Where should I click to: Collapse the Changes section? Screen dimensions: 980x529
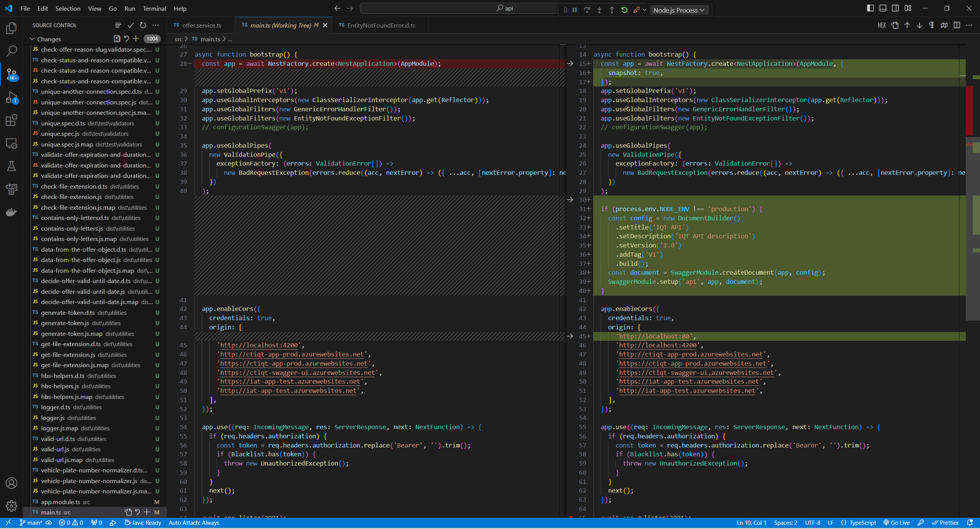click(32, 39)
